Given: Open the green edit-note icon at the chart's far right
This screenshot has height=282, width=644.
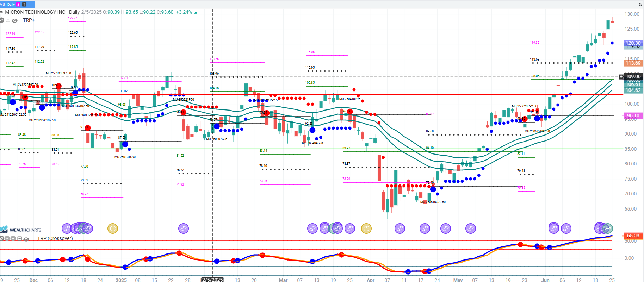Looking at the screenshot, I should click(608, 228).
